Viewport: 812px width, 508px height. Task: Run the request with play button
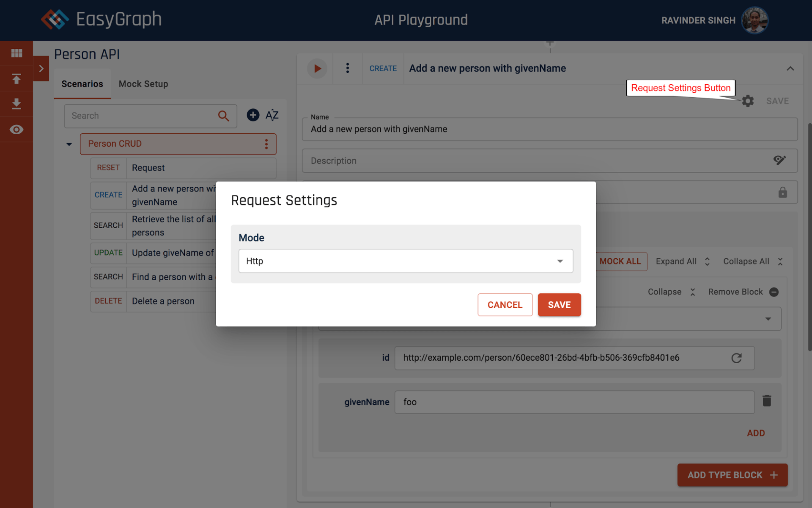[317, 69]
